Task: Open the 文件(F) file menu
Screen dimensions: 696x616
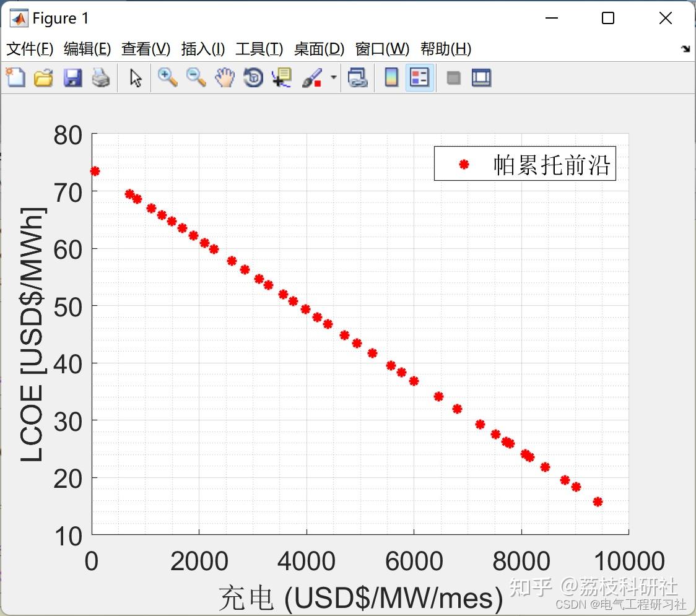Action: [x=30, y=49]
